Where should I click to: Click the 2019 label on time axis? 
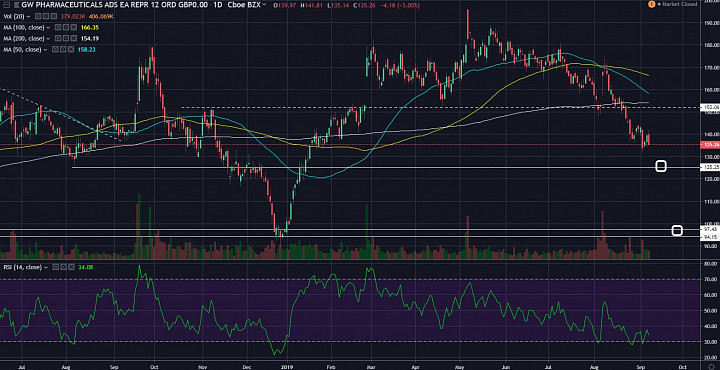coord(287,367)
